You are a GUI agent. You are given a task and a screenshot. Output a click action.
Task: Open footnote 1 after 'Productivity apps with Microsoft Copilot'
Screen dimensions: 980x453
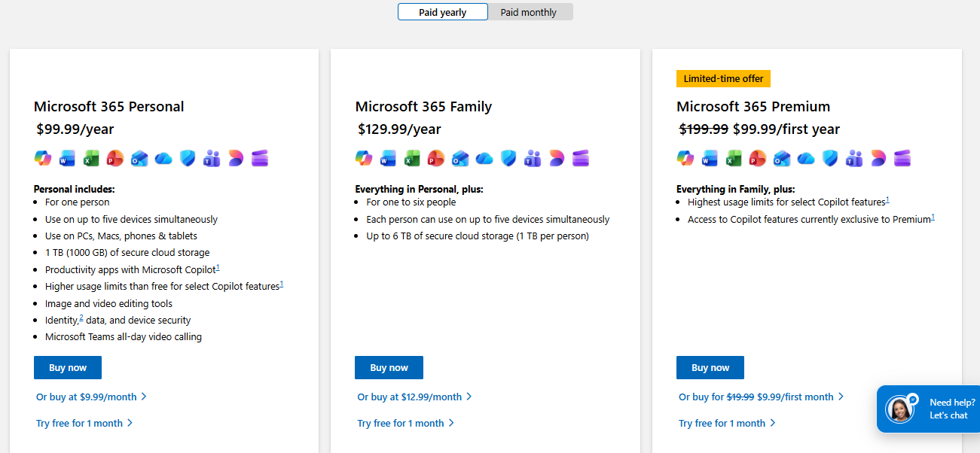point(218,267)
